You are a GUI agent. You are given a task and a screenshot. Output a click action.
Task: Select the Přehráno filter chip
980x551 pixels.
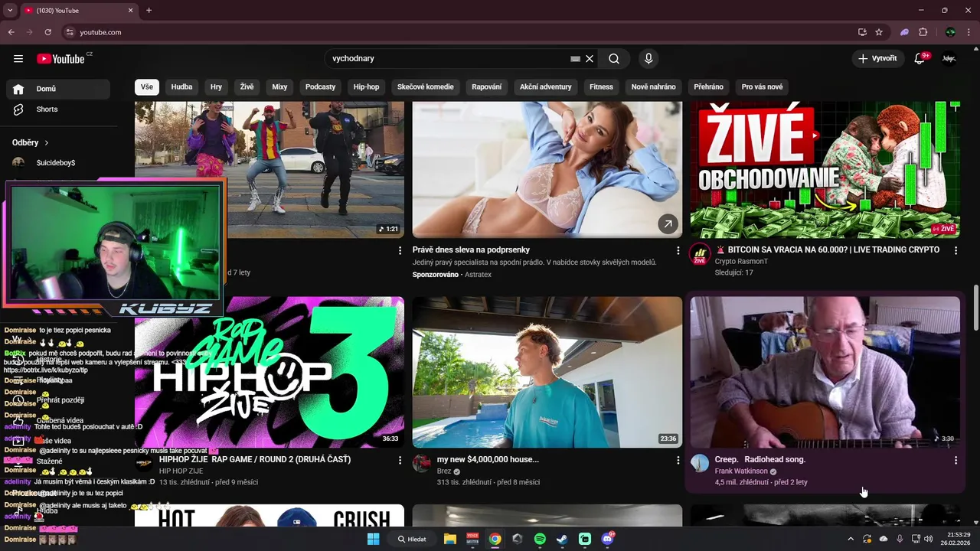(x=708, y=87)
